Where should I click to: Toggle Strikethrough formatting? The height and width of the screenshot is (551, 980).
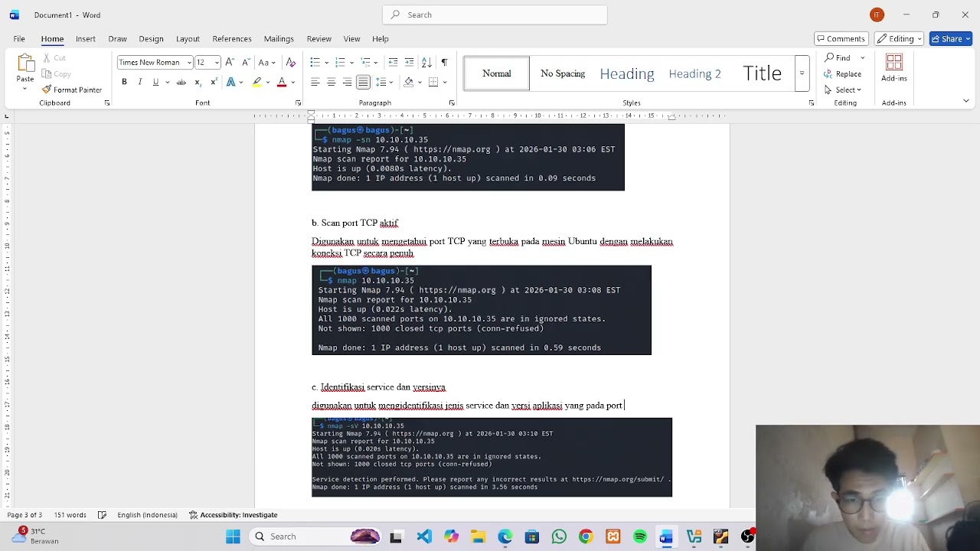pyautogui.click(x=181, y=82)
